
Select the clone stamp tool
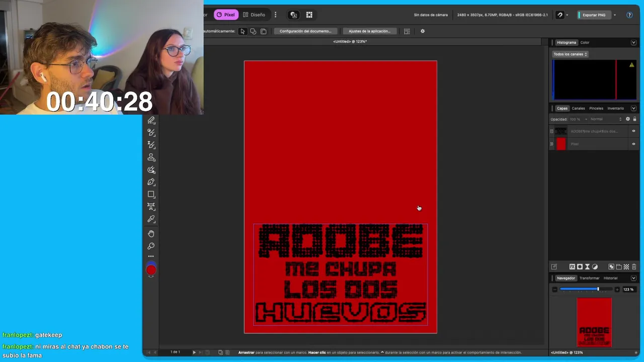151,157
